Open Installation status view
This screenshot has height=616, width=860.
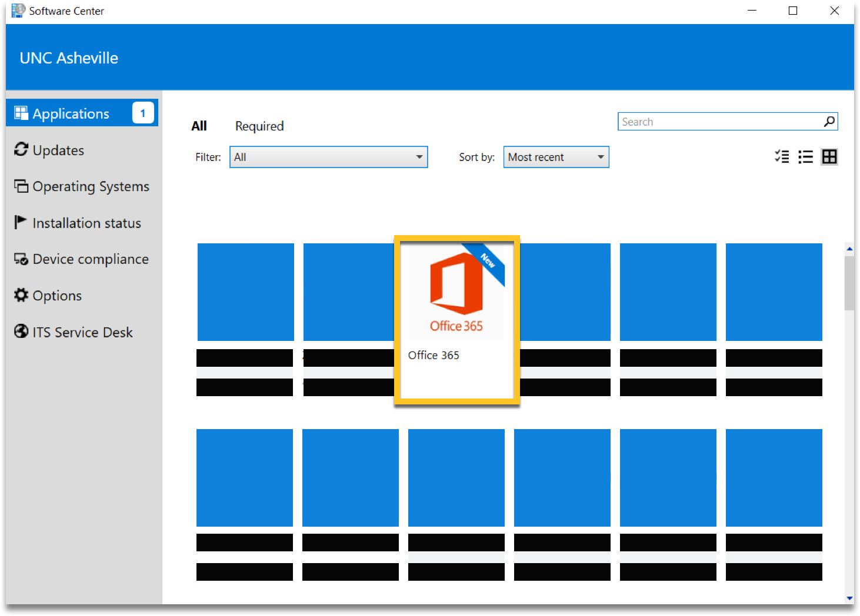point(20,222)
